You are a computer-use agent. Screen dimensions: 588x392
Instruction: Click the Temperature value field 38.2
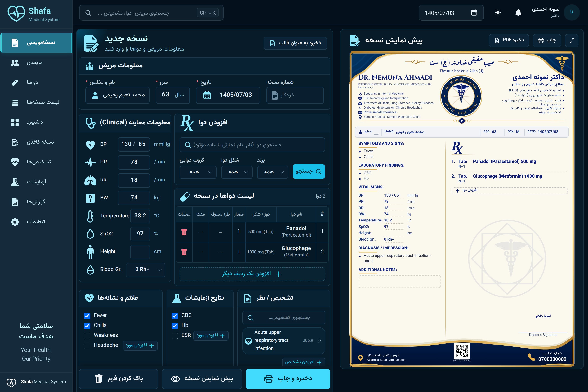(x=140, y=216)
